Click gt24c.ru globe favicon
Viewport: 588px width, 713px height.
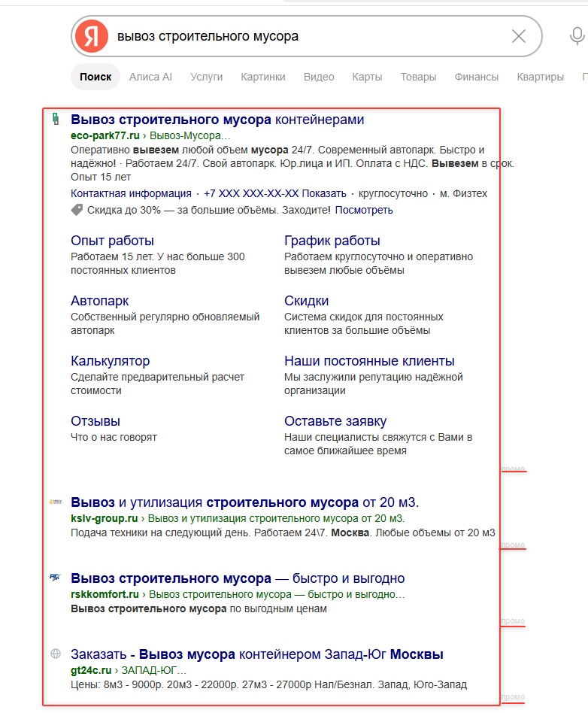click(x=56, y=654)
